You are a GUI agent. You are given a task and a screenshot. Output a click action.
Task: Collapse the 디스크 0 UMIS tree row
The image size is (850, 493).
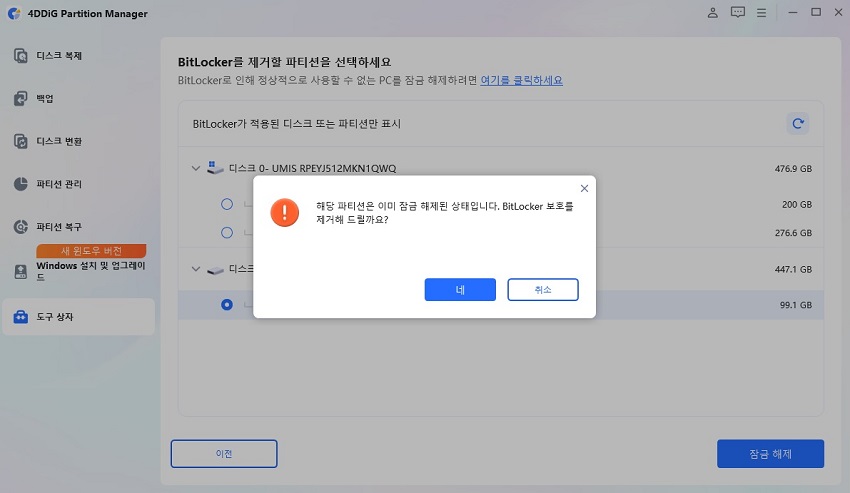[x=196, y=169]
